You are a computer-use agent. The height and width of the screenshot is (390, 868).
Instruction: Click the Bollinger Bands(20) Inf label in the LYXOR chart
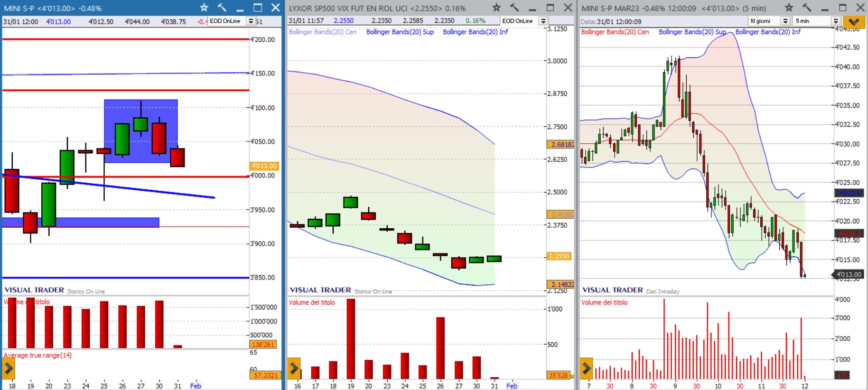coord(476,32)
